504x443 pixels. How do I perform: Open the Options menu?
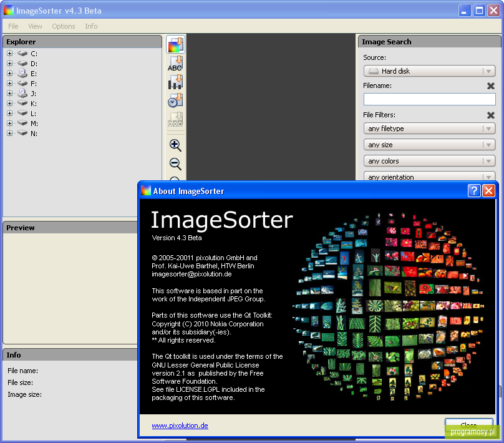tap(64, 26)
